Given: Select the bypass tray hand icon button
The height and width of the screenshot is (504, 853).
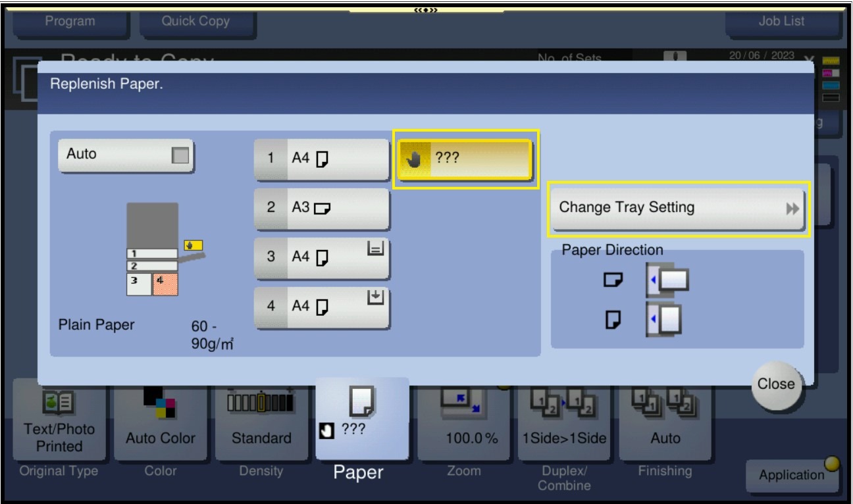Looking at the screenshot, I should [x=464, y=160].
